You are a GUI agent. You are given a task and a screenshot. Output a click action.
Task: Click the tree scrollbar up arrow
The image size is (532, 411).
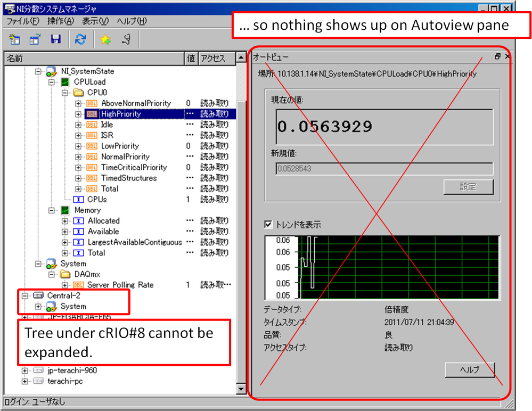[x=241, y=57]
